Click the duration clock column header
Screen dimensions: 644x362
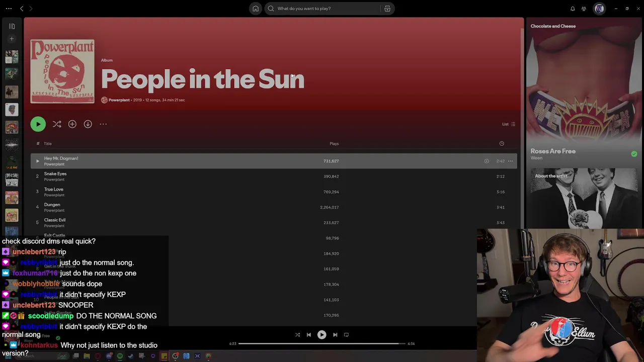tap(502, 144)
